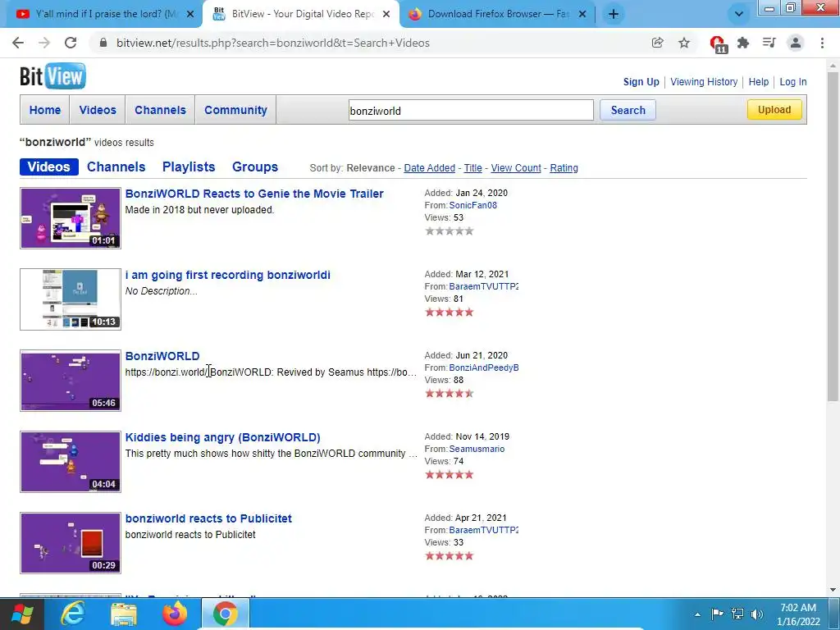The image size is (840, 630).
Task: Click the bonziworld search input field
Action: pyautogui.click(x=471, y=111)
